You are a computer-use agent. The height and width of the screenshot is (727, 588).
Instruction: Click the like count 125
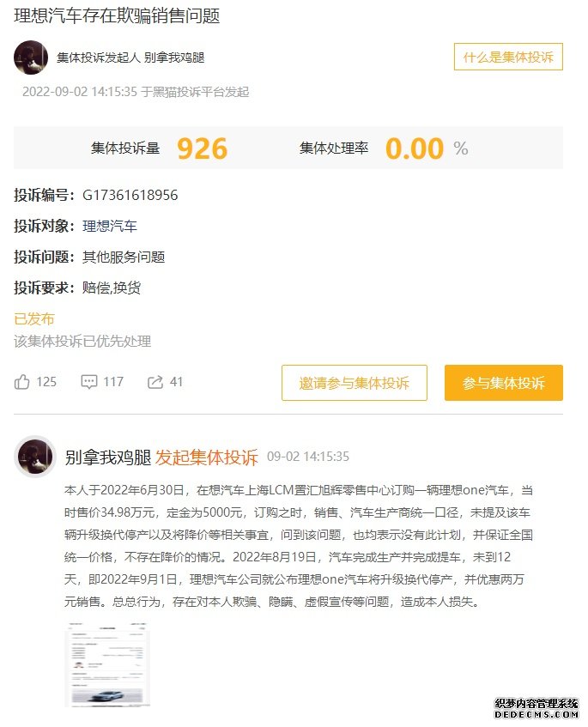coord(46,382)
